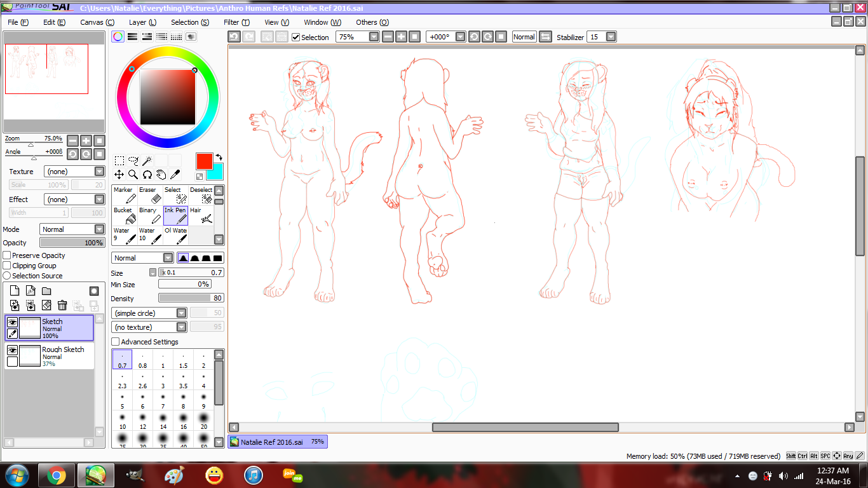Select the flat square brush edge shape
The height and width of the screenshot is (488, 868).
218,258
